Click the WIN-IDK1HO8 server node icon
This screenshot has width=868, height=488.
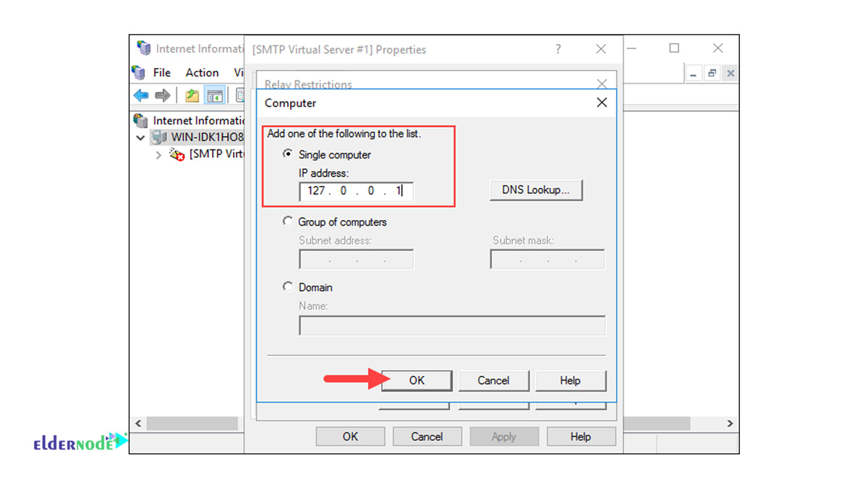(159, 137)
